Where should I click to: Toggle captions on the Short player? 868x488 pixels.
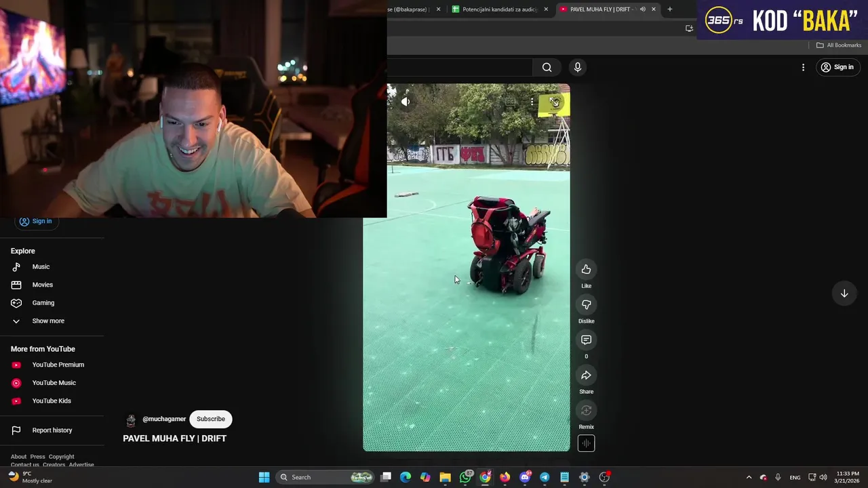pos(511,102)
